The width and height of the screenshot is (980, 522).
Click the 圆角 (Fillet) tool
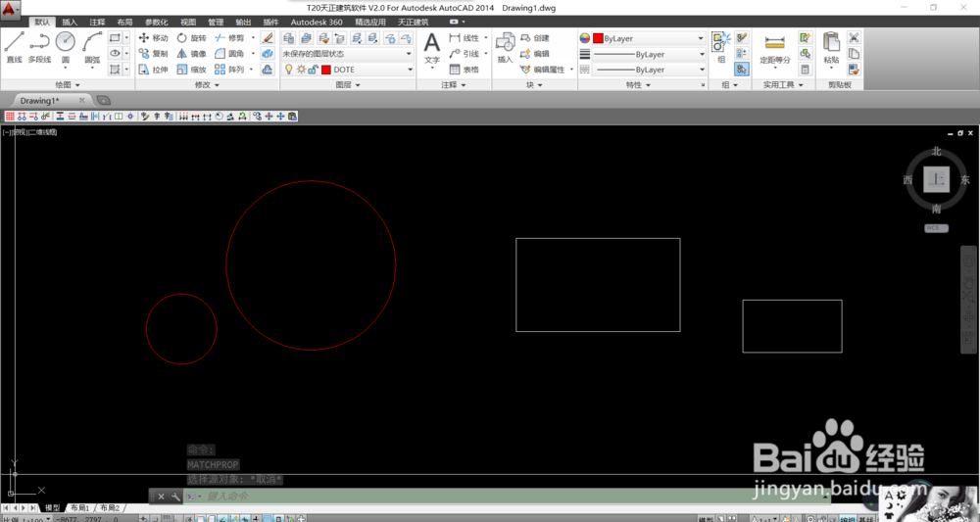229,54
